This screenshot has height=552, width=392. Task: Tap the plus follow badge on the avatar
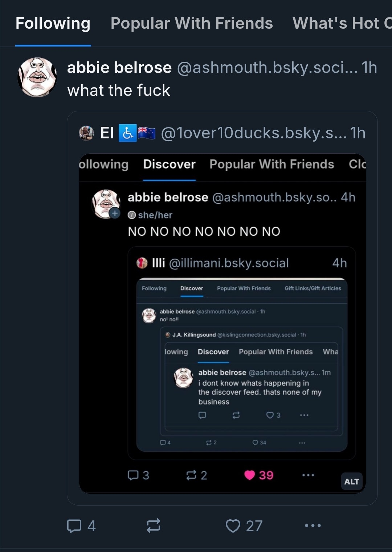click(115, 213)
